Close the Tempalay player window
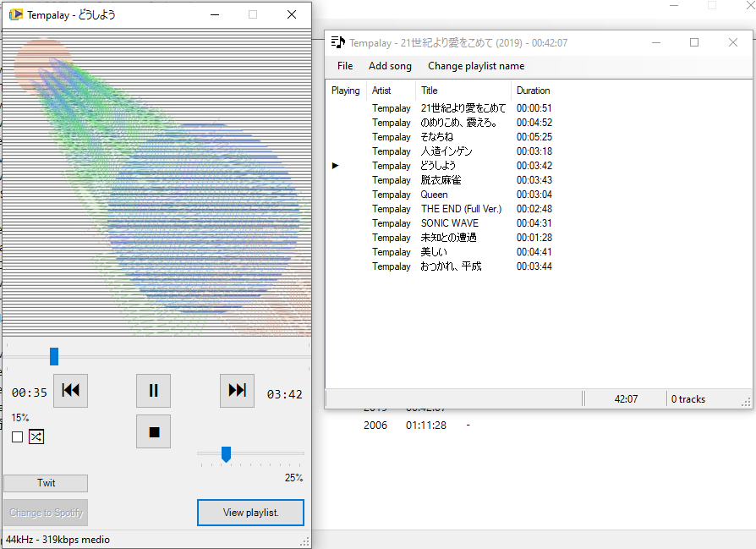The height and width of the screenshot is (549, 756). coord(292,14)
